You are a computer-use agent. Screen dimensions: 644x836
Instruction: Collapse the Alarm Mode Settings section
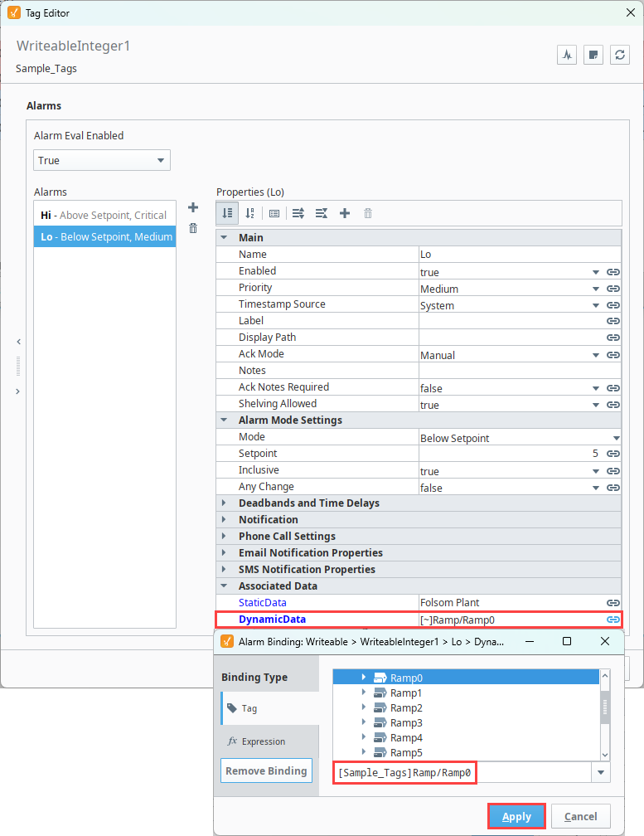coord(224,420)
